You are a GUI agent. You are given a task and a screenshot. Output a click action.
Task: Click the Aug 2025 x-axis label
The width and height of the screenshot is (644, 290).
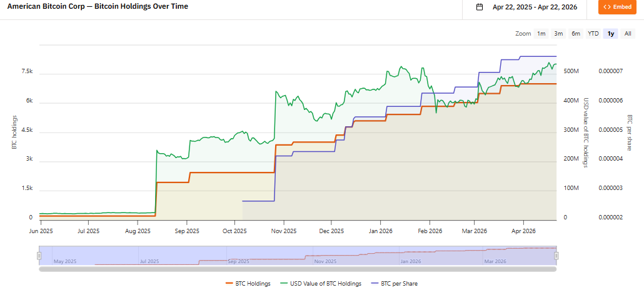[x=138, y=231]
